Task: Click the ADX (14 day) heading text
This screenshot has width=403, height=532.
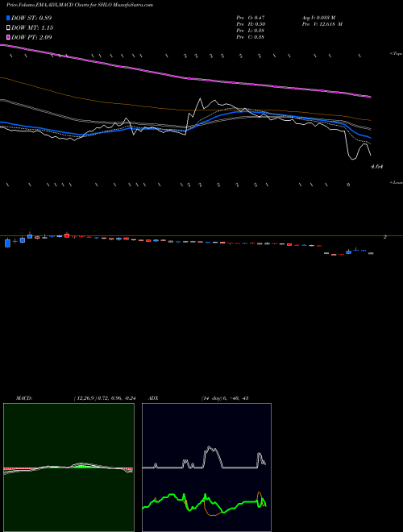Action: tap(198, 398)
